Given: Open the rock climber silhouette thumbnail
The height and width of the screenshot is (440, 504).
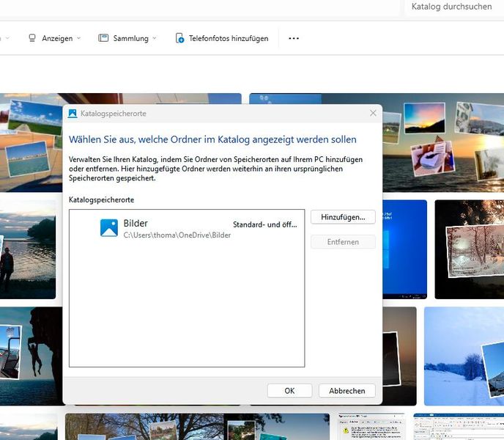Looking at the screenshot, I should click(31, 356).
